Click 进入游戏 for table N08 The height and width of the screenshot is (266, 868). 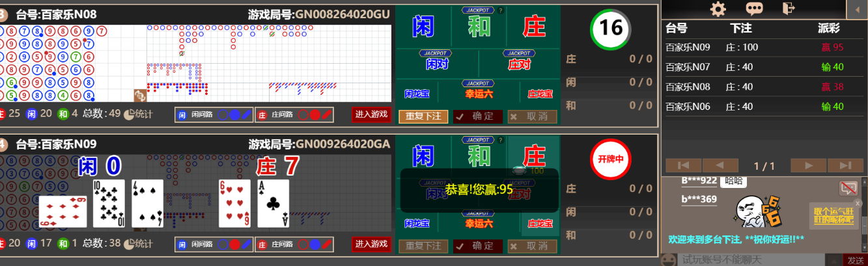[371, 114]
